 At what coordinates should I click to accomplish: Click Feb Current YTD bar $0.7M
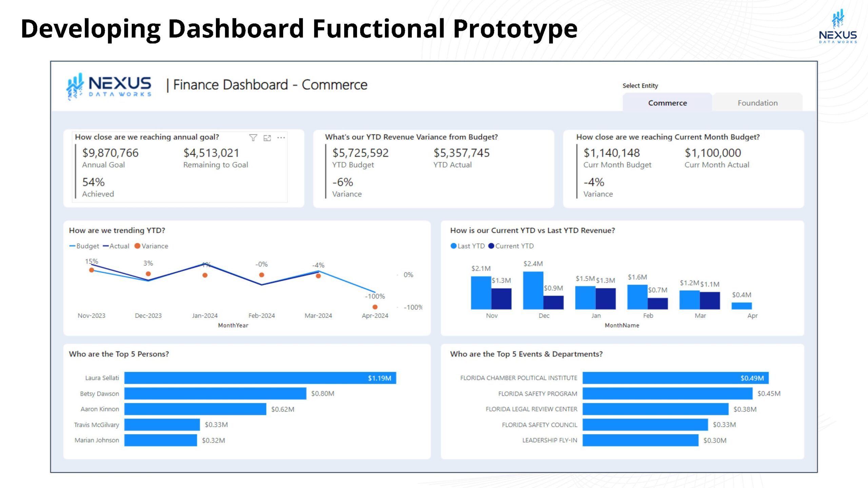658,304
